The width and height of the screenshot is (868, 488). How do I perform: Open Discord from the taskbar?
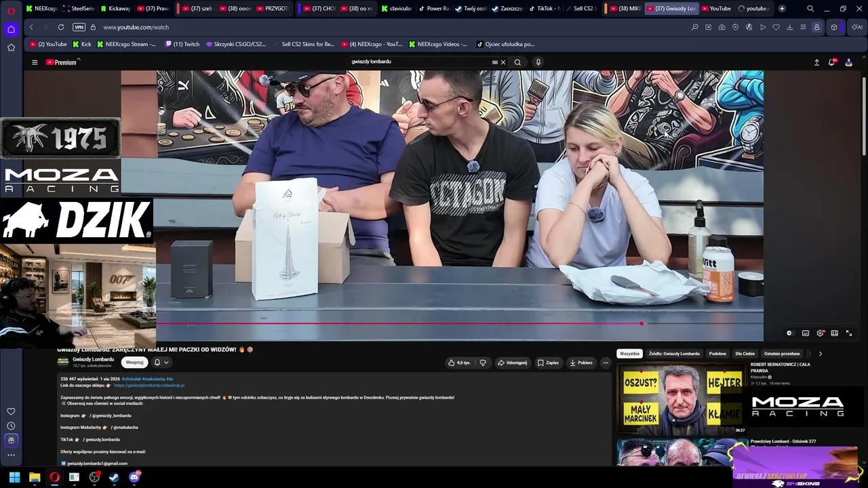(134, 477)
